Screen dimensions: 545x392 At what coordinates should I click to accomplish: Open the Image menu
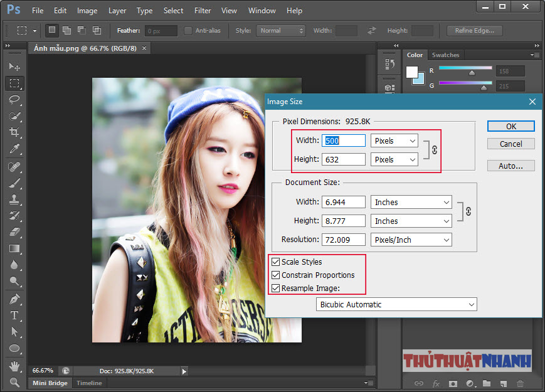coord(87,11)
